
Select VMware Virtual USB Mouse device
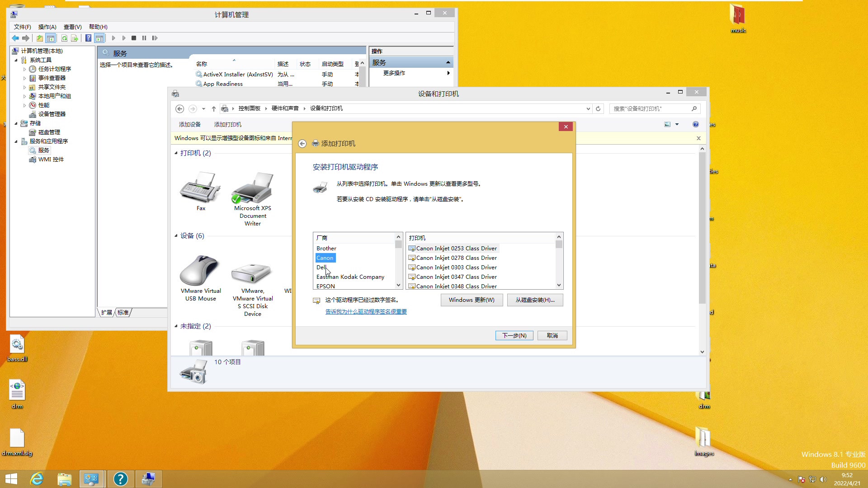pyautogui.click(x=201, y=278)
